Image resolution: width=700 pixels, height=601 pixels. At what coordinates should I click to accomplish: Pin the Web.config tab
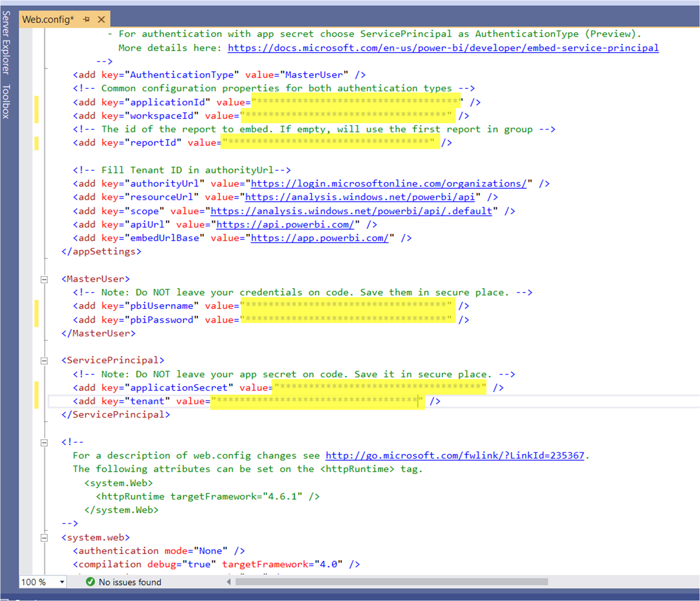86,19
